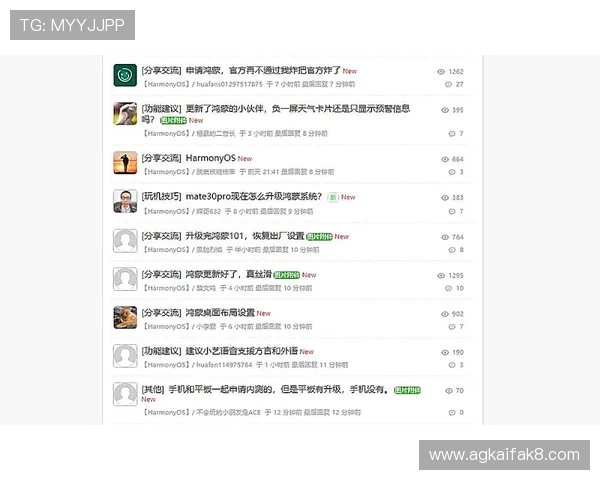Click default avatar beside 手机和平板一起申请内测 thread
The width and height of the screenshot is (600, 480).
click(x=125, y=394)
